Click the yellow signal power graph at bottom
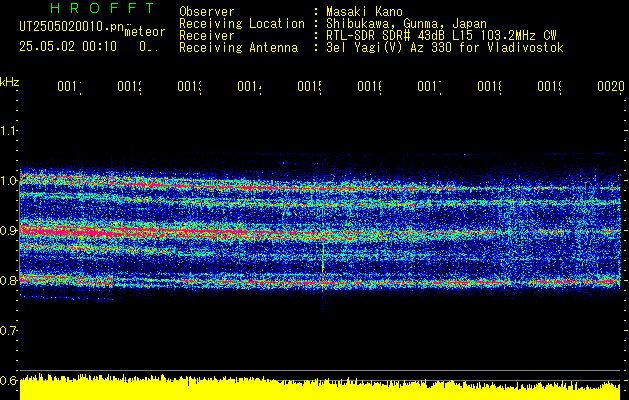The height and width of the screenshot is (400, 629). (320, 388)
